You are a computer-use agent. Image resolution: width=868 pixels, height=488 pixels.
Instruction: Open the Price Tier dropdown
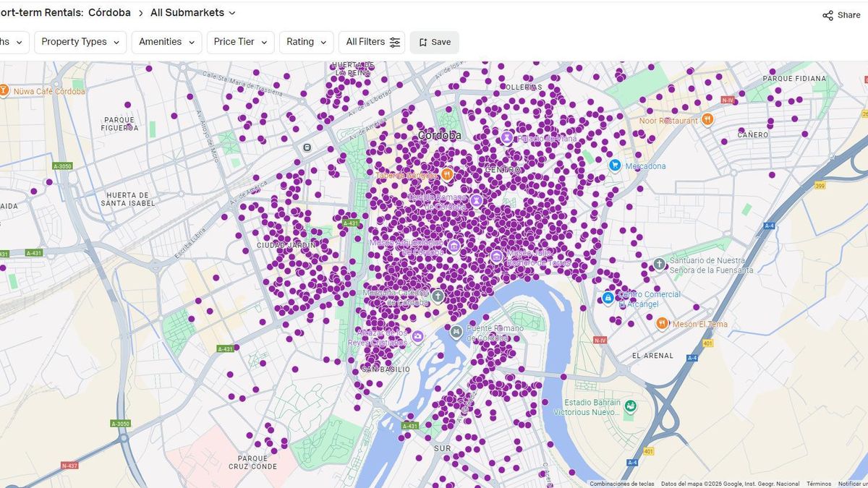click(240, 42)
